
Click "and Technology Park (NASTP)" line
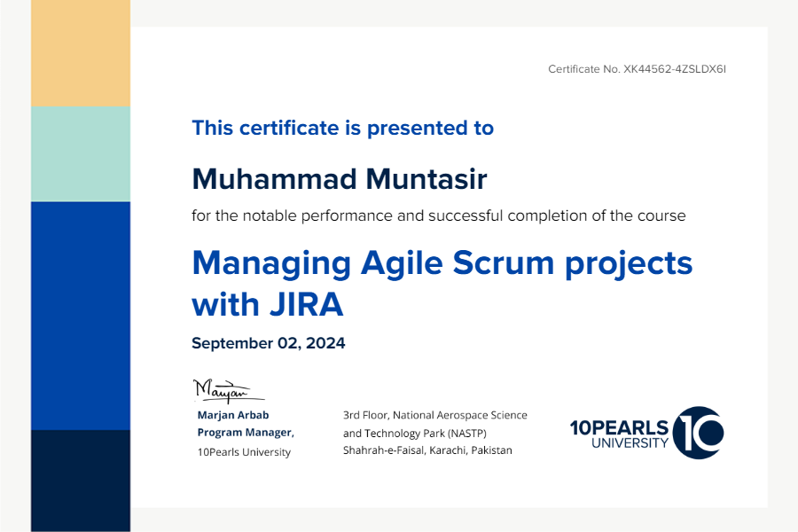tap(415, 434)
